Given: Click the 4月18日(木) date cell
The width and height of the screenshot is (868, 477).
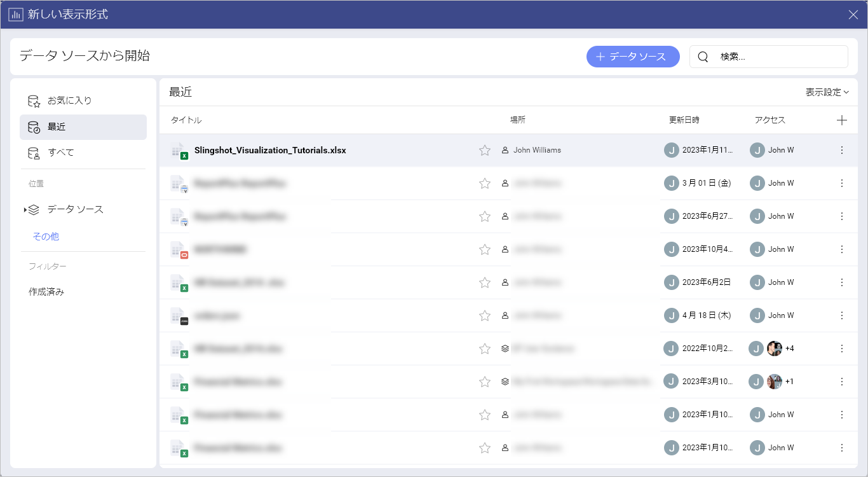Looking at the screenshot, I should pyautogui.click(x=707, y=315).
